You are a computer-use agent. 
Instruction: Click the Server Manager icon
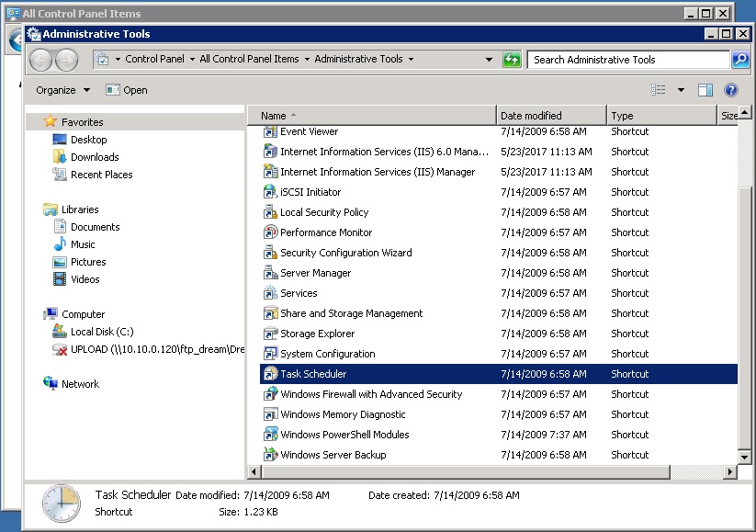click(270, 273)
